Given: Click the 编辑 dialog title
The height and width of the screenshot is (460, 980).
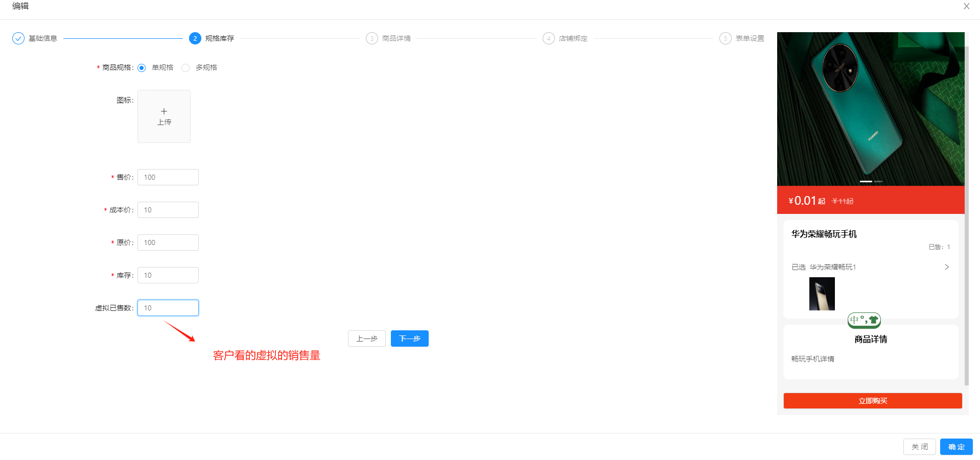Looking at the screenshot, I should point(20,6).
